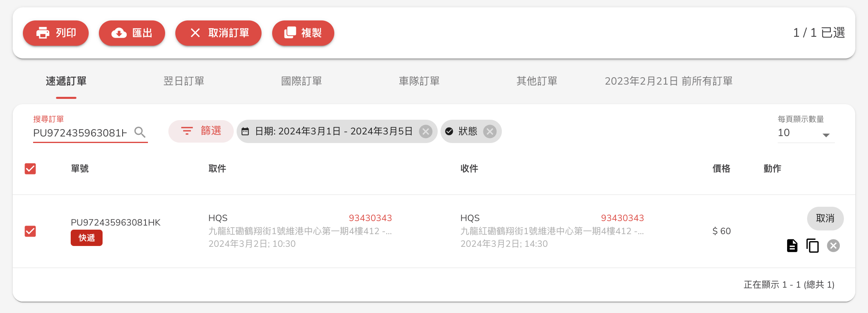Image resolution: width=868 pixels, height=313 pixels.
Task: Open the 每頁顯示數量 dropdown
Action: 805,133
